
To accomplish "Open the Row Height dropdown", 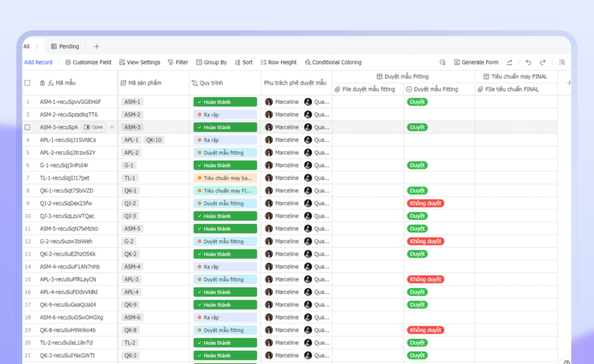I will click(278, 62).
